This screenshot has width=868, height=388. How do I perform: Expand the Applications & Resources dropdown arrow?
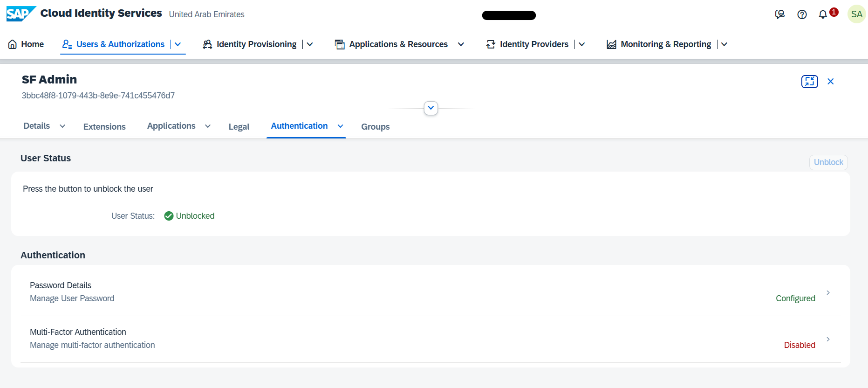click(461, 44)
